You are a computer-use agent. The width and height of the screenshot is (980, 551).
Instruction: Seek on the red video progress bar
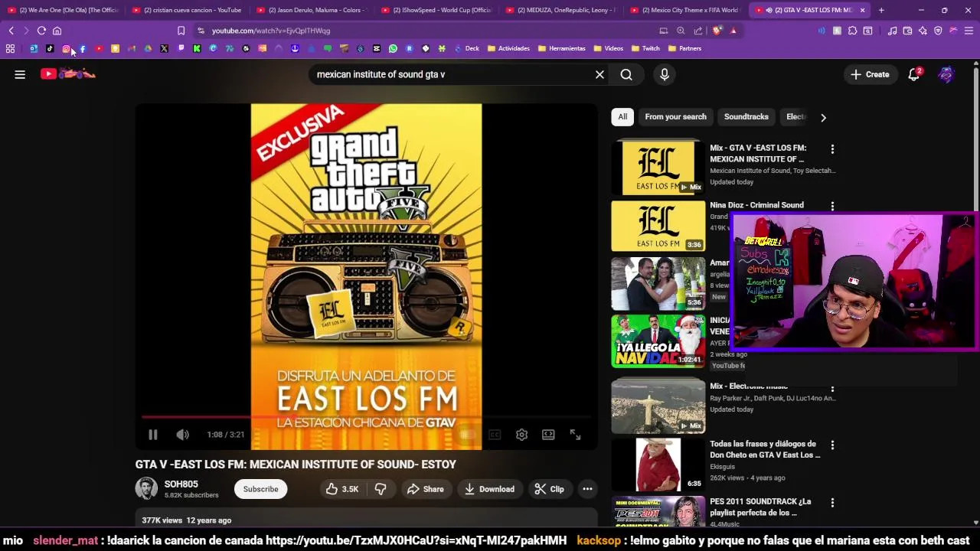(366, 417)
